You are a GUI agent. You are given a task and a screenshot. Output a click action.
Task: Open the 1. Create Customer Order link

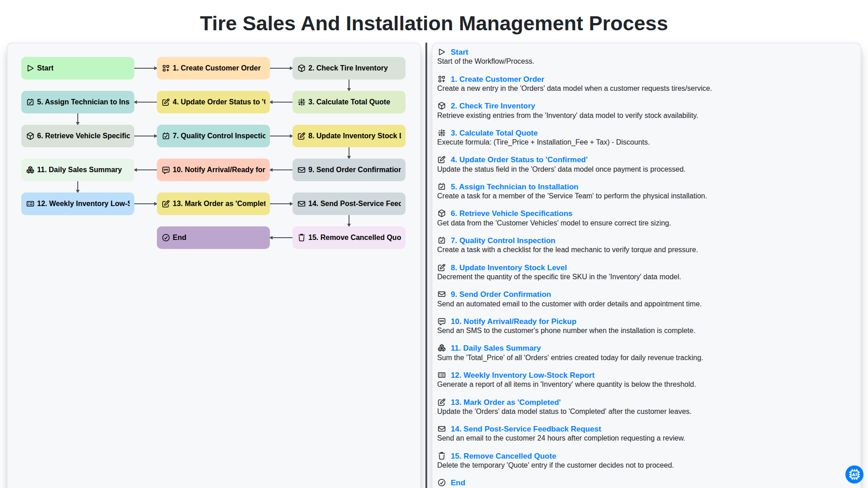(x=497, y=79)
